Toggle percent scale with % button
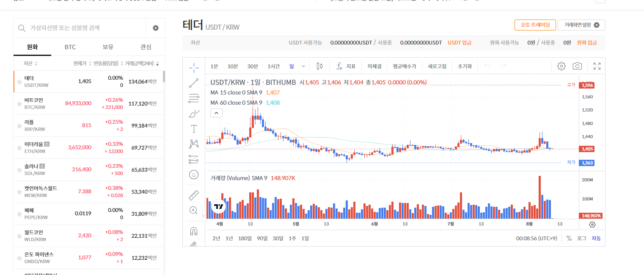The height and width of the screenshot is (275, 644). pos(569,238)
